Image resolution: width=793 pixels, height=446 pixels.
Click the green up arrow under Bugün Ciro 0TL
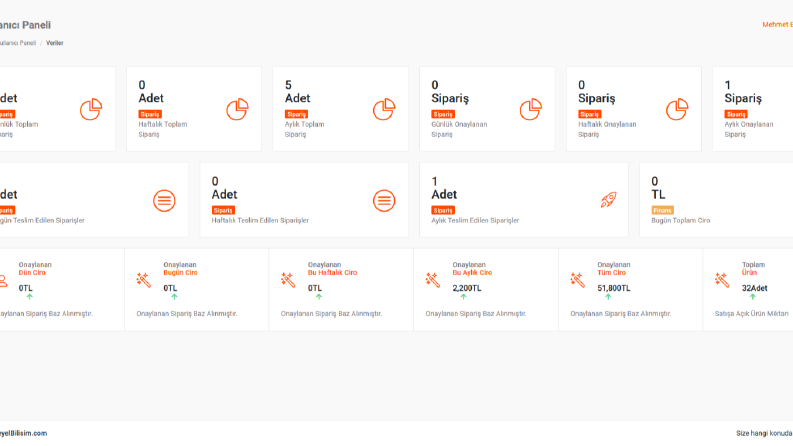(174, 297)
